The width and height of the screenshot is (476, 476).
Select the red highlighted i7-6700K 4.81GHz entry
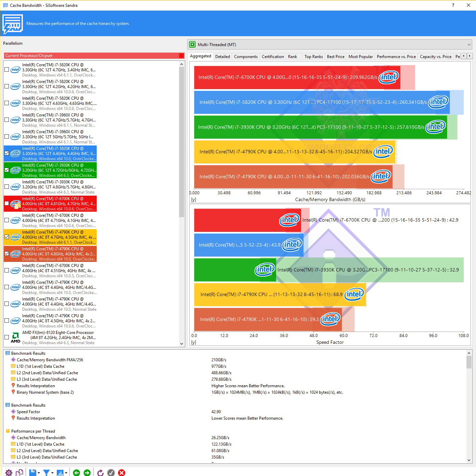[50, 204]
